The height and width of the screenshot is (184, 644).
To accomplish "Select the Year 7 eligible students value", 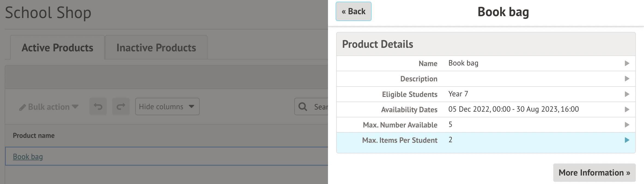I will click(458, 94).
